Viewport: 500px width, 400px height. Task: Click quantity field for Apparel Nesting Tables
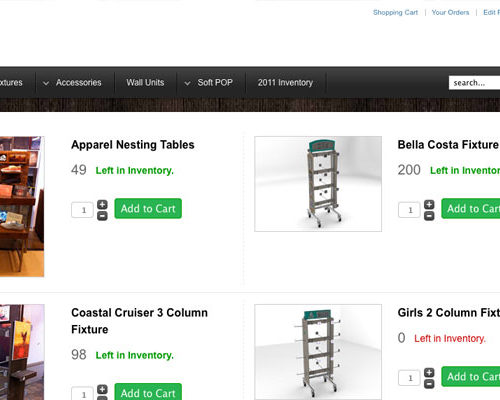(x=82, y=210)
